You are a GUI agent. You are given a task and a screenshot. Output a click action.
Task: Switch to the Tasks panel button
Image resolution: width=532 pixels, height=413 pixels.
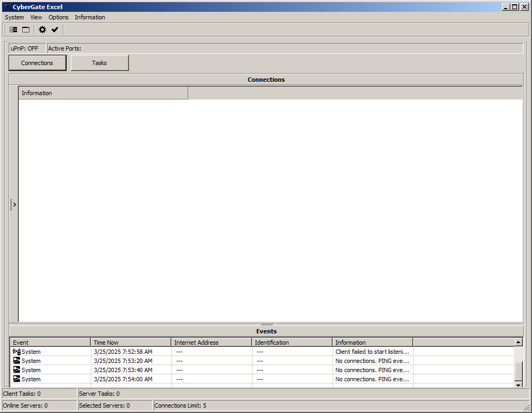pos(99,63)
